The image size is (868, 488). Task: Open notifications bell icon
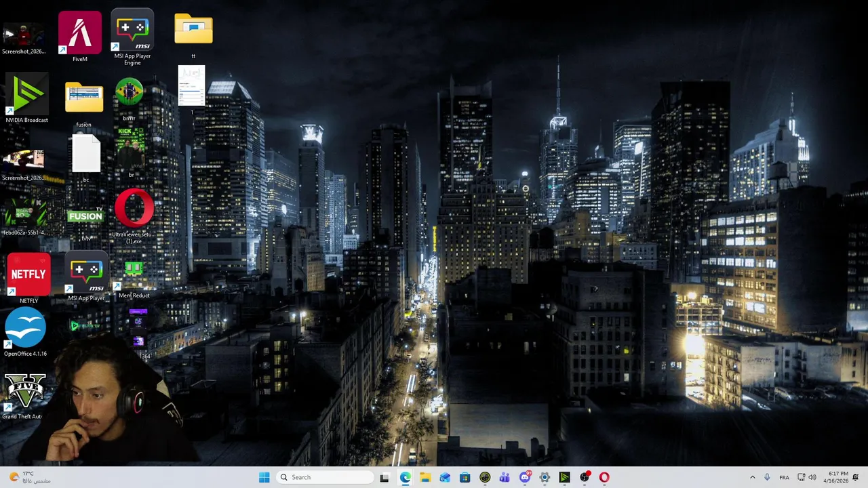(x=856, y=477)
